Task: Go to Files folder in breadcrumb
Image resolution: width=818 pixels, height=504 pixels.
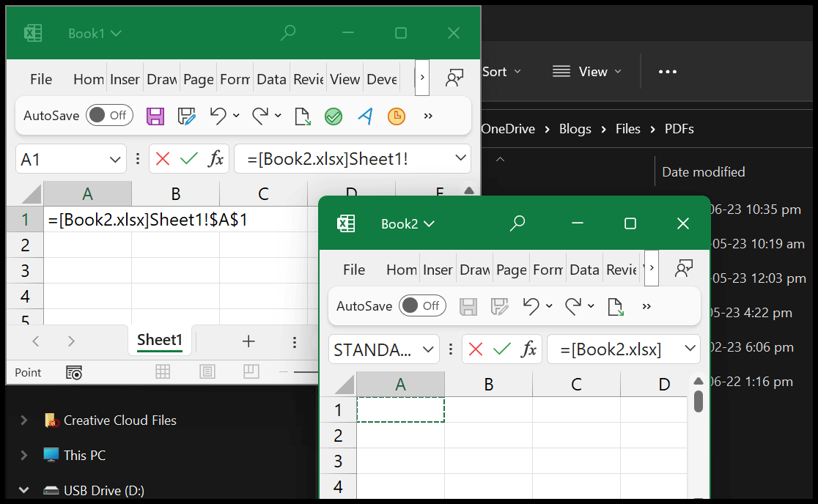Action: pyautogui.click(x=627, y=129)
